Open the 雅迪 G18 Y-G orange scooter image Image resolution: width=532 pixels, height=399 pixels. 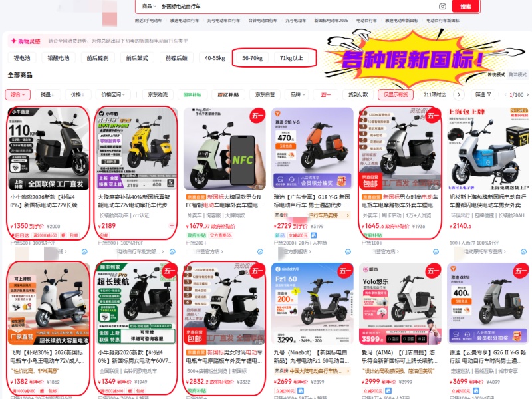313,149
